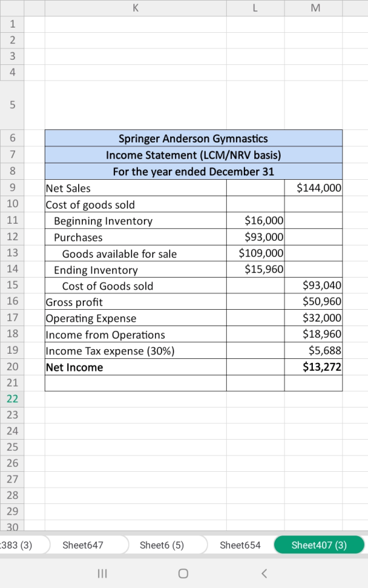Select row 5 header
The image size is (368, 588).
pyautogui.click(x=12, y=104)
